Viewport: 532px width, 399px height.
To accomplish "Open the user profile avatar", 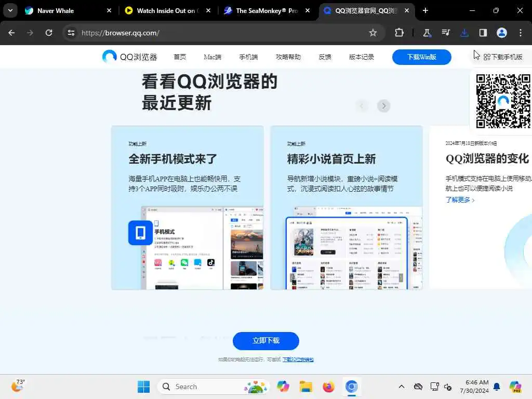I will 502,33.
